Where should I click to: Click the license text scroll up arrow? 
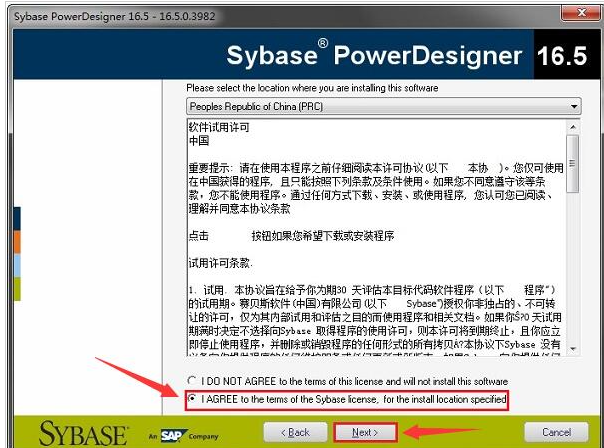[573, 127]
